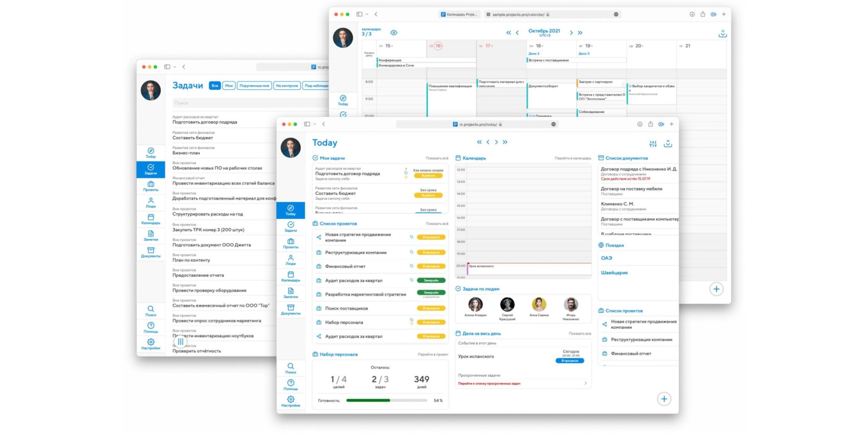Click Today icon in the calendar window sidebar
The width and height of the screenshot is (868, 434).
click(343, 100)
